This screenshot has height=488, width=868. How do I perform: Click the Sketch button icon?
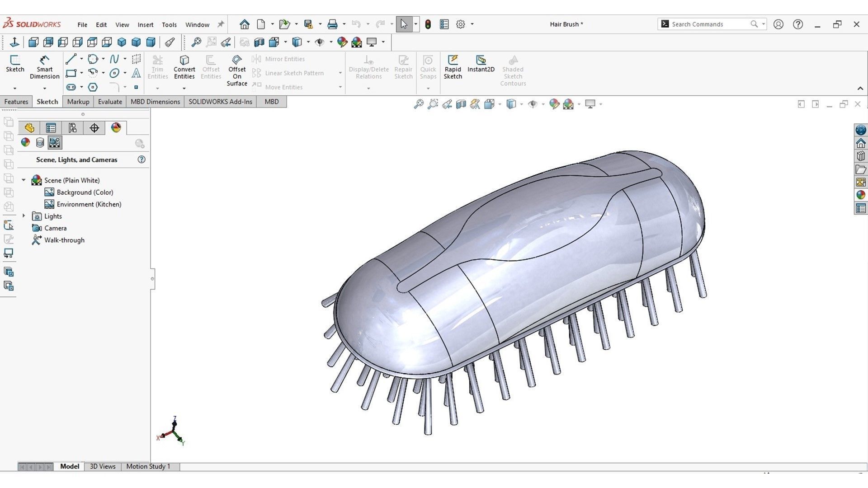pyautogui.click(x=15, y=64)
